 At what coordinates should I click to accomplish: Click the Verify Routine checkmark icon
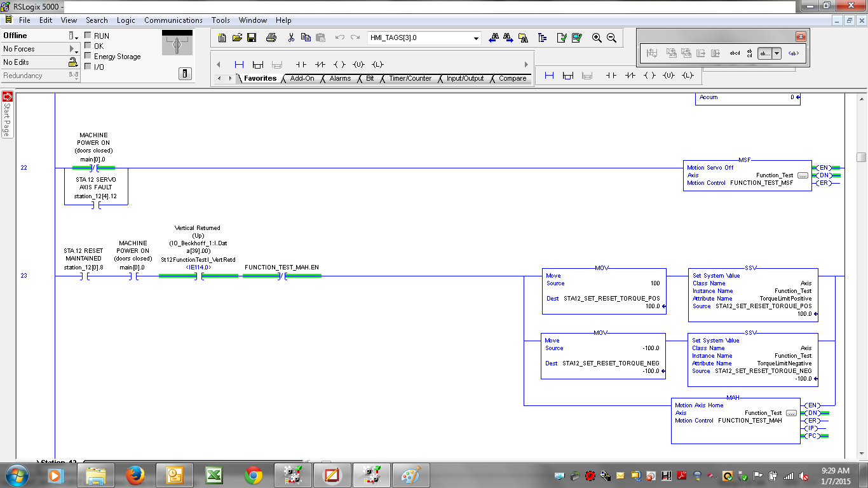coord(562,37)
